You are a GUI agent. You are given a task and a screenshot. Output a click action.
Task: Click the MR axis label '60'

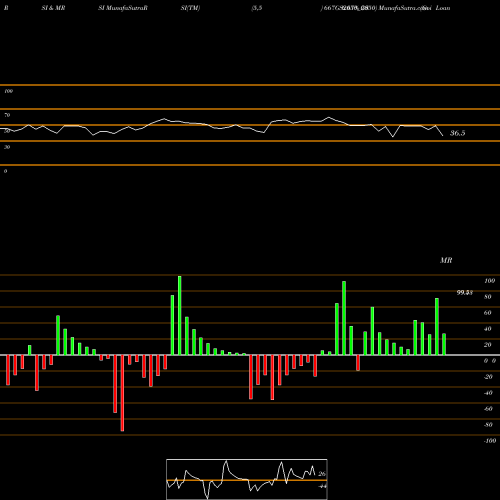[x=488, y=313]
